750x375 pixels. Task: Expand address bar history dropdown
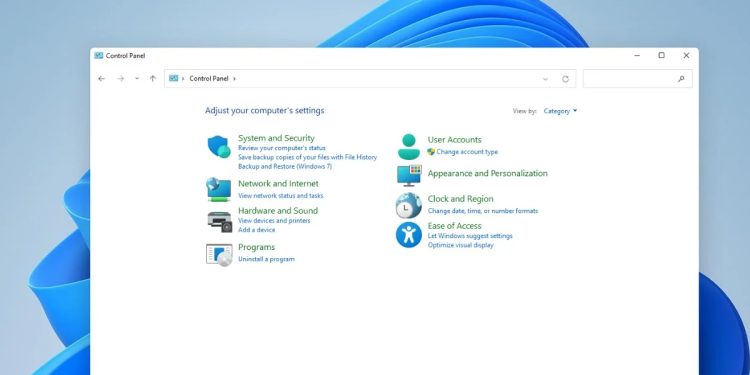(x=545, y=79)
